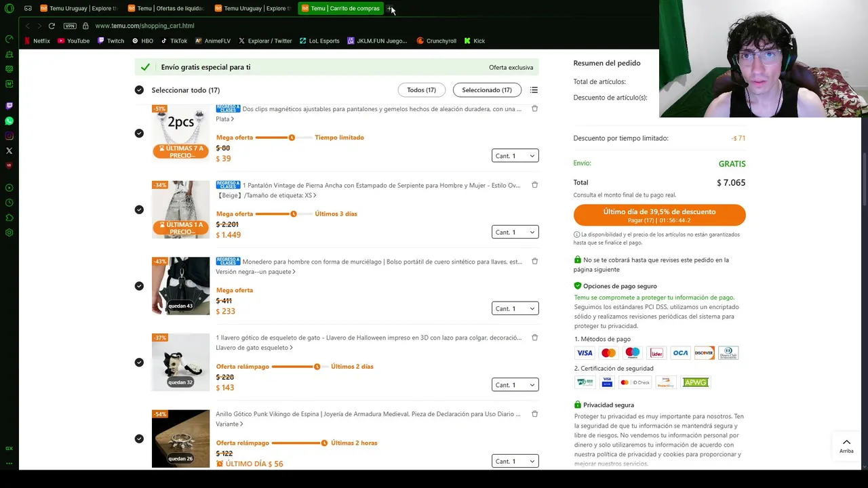
Task: Open a new browser tab
Action: click(x=390, y=8)
